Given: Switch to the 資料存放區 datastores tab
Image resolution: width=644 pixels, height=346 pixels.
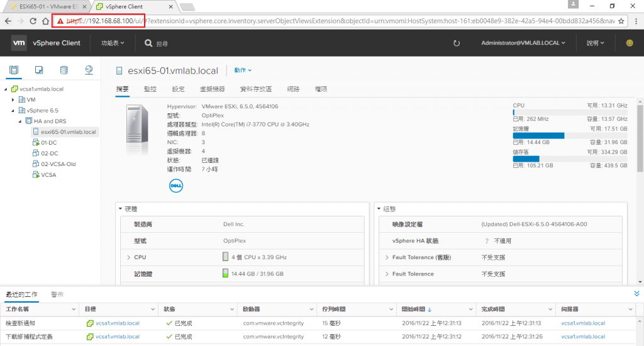Looking at the screenshot, I should (256, 89).
